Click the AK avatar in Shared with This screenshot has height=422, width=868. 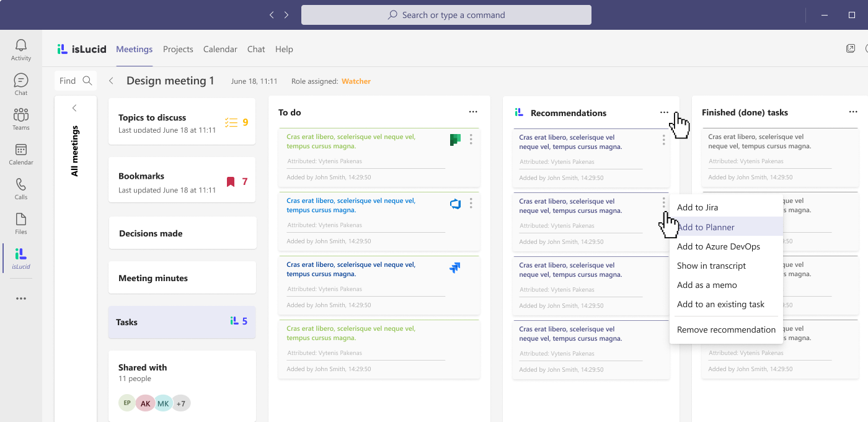(145, 403)
